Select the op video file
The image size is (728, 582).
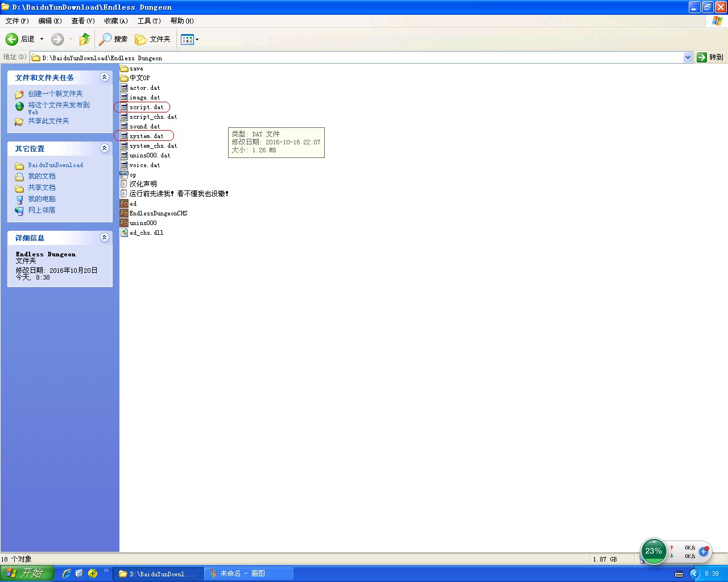(129, 175)
